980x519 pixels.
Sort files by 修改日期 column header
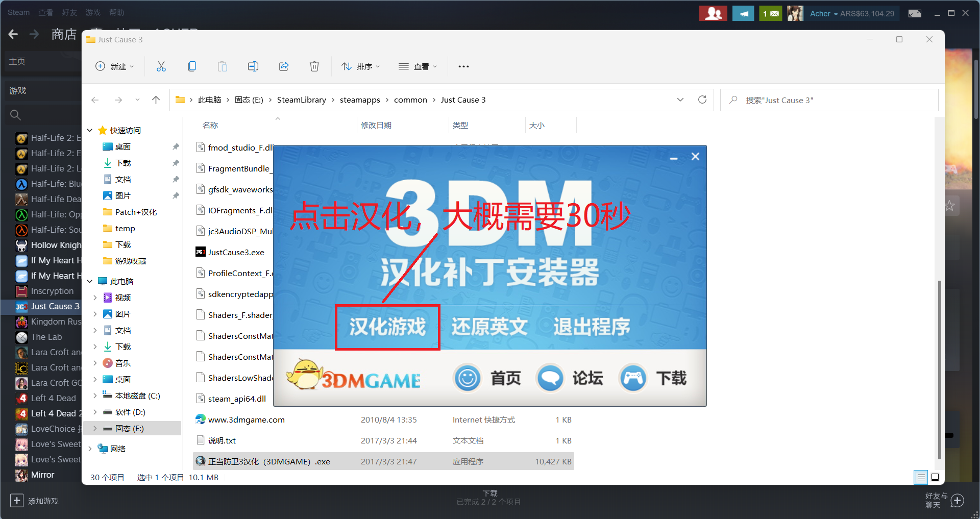pos(376,125)
